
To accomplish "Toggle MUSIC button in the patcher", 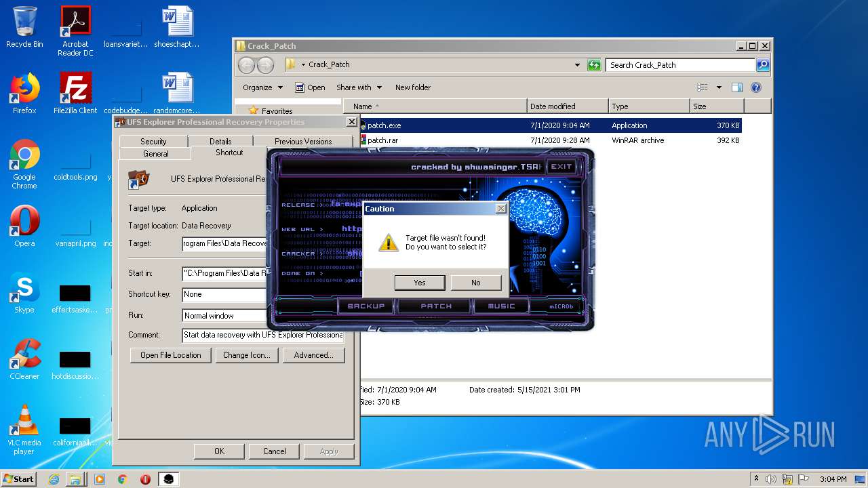I will (502, 306).
